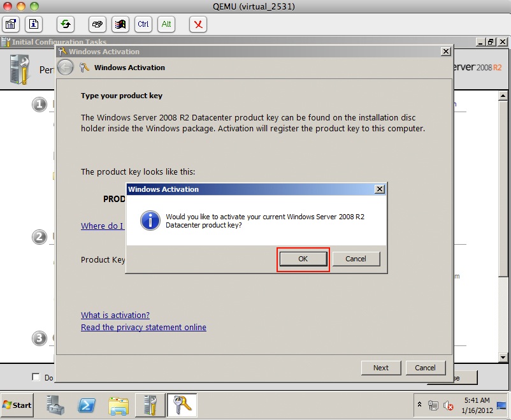Click the QEMU green refresh toolbar icon

[66, 24]
